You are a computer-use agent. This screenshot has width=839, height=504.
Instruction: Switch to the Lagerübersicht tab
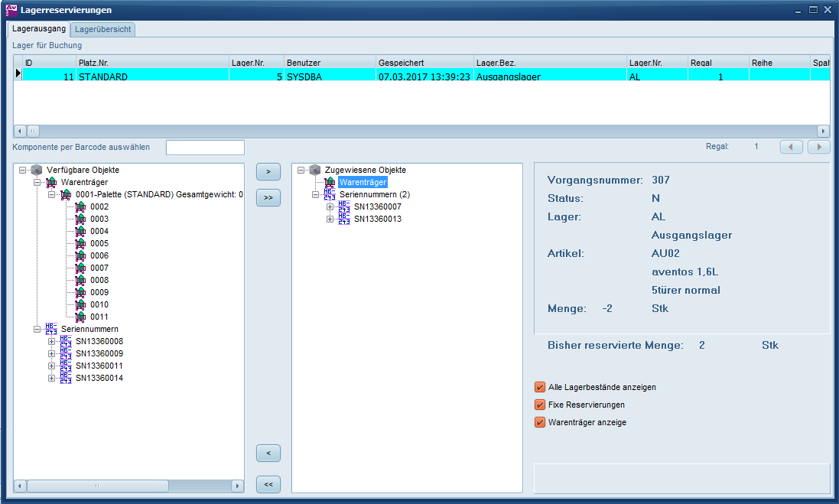tap(103, 29)
